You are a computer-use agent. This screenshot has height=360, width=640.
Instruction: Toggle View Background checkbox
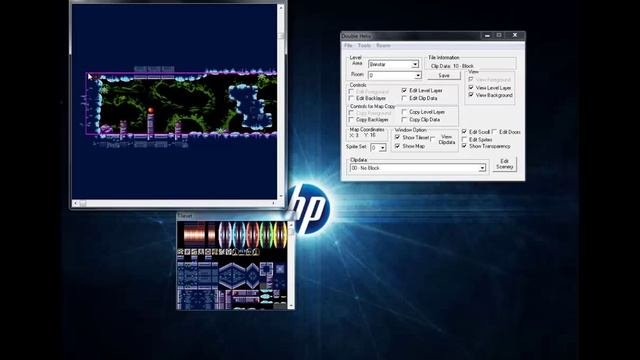(x=471, y=95)
